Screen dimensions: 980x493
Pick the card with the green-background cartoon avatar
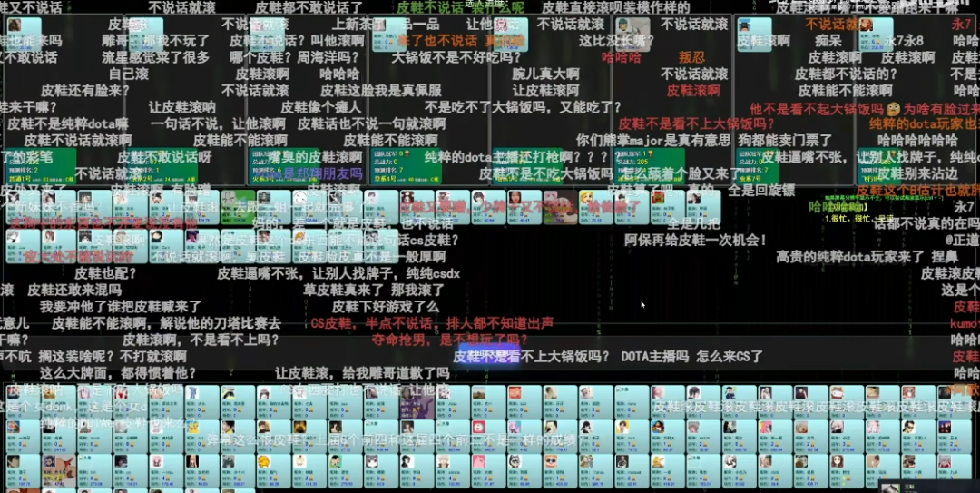click(346, 471)
